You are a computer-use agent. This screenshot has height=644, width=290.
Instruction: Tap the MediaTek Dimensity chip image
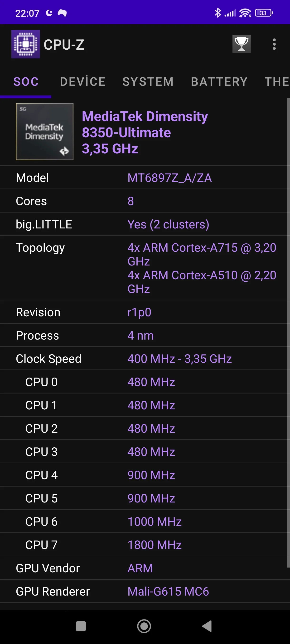point(44,132)
